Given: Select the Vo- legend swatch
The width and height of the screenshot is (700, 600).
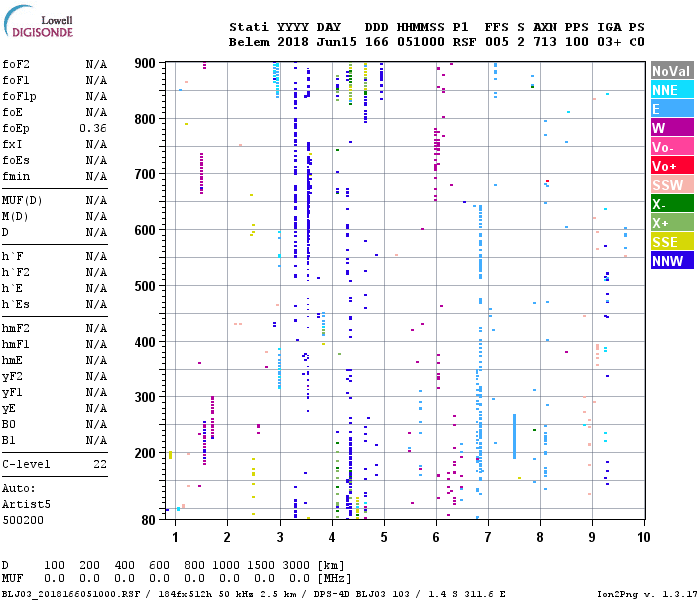Looking at the screenshot, I should (672, 147).
